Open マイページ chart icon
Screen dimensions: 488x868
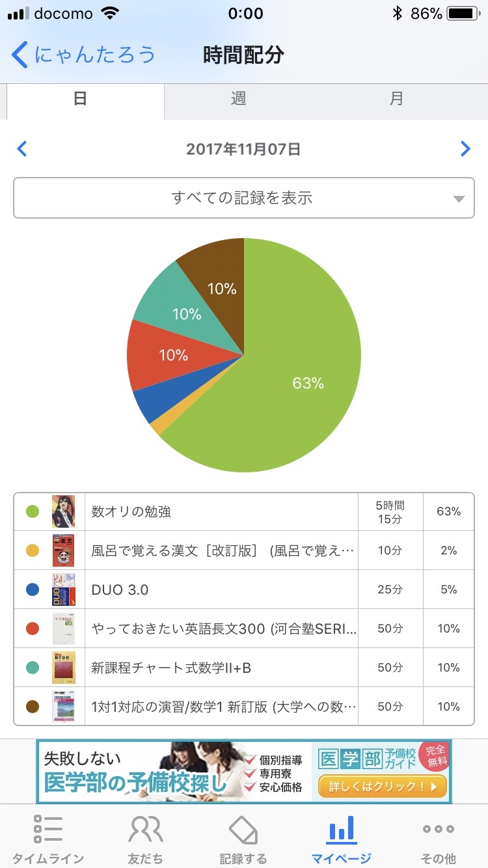click(x=341, y=829)
